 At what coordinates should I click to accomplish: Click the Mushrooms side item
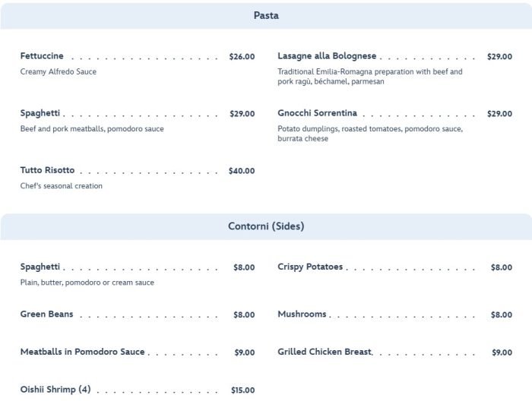[x=302, y=314]
